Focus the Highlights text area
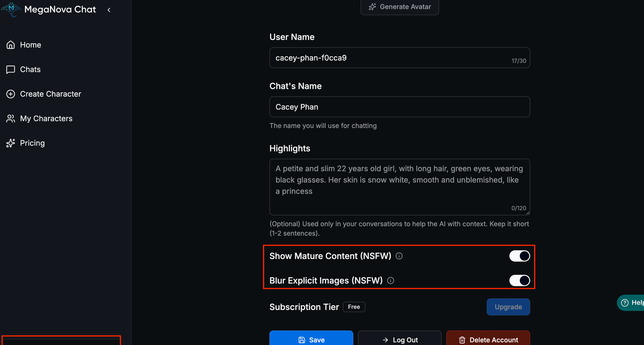This screenshot has height=345, width=644. pyautogui.click(x=399, y=187)
